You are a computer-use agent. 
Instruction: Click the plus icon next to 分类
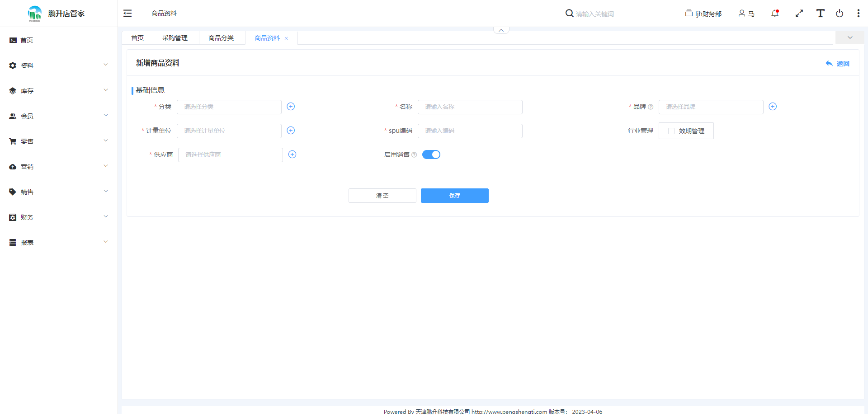291,107
